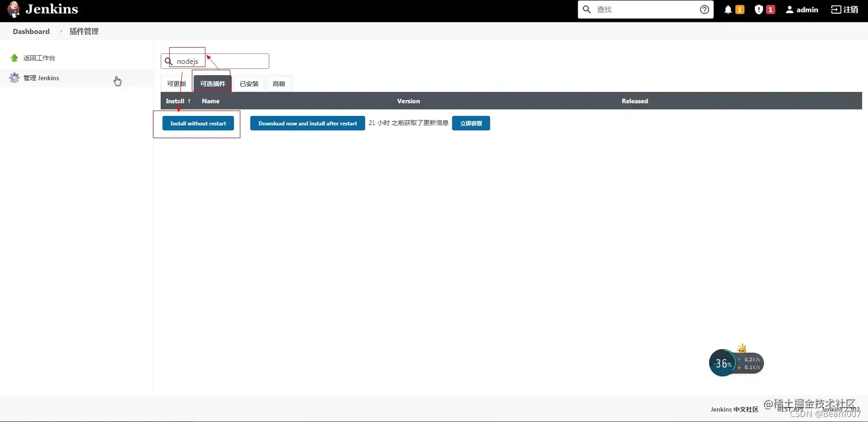Expand the breadcrumb arrow after Dashboard

click(x=61, y=32)
